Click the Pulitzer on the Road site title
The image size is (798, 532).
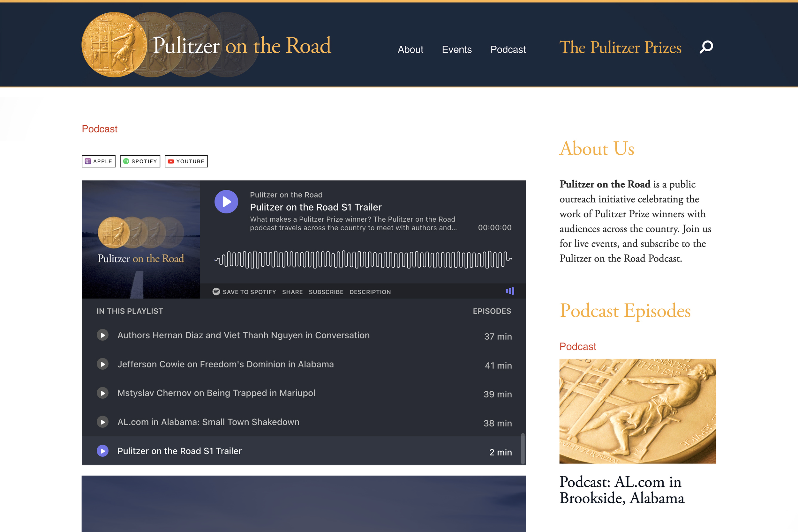coord(242,45)
